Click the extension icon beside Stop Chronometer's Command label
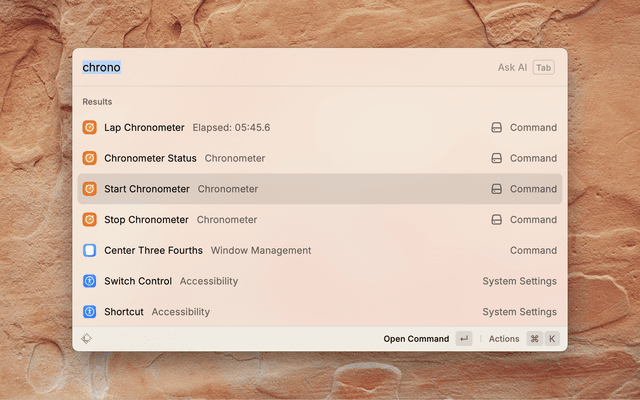This screenshot has height=400, width=640. click(x=496, y=220)
